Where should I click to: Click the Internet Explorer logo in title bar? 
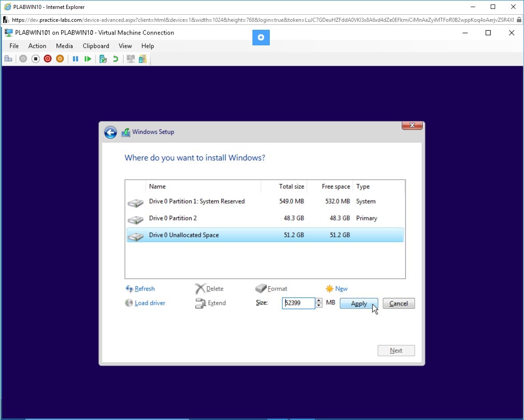(8, 7)
